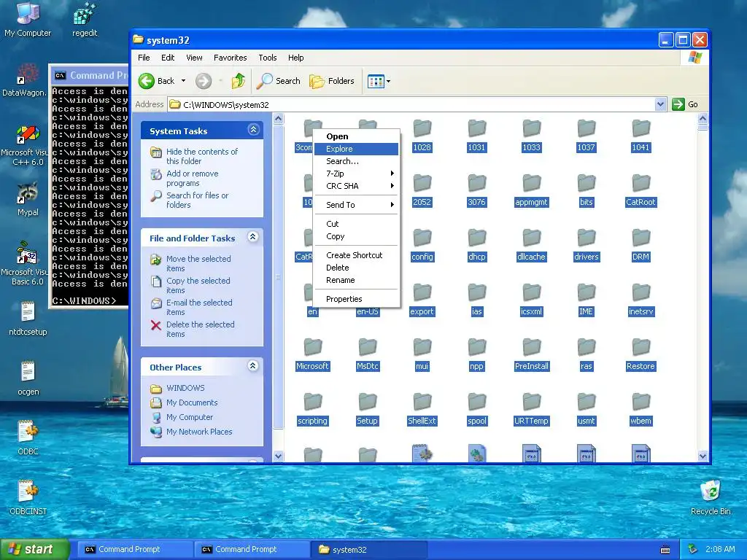The height and width of the screenshot is (560, 747).
Task: Click the Go button
Action: [x=685, y=104]
